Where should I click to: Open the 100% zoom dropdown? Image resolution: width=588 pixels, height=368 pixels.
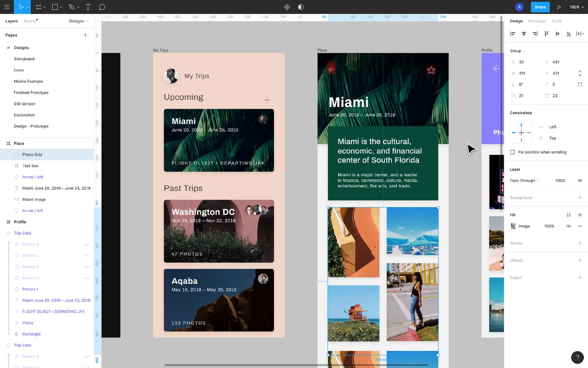577,7
